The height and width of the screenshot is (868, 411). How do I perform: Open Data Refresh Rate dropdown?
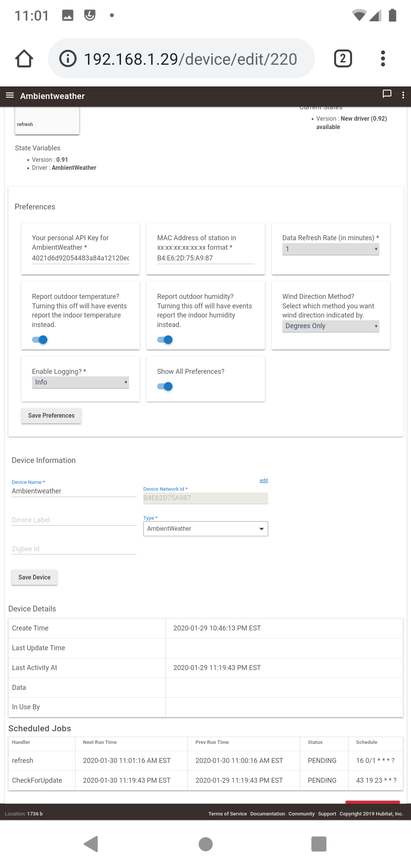[x=331, y=249]
